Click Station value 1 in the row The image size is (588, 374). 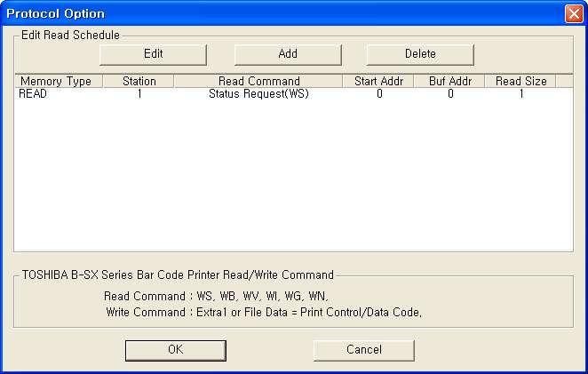click(139, 93)
